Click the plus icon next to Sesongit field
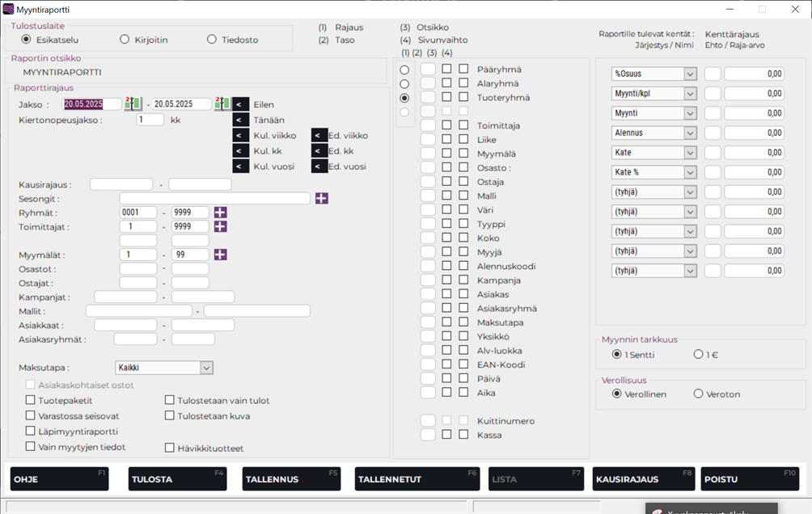Viewport: 812px width, 514px height. pyautogui.click(x=322, y=198)
